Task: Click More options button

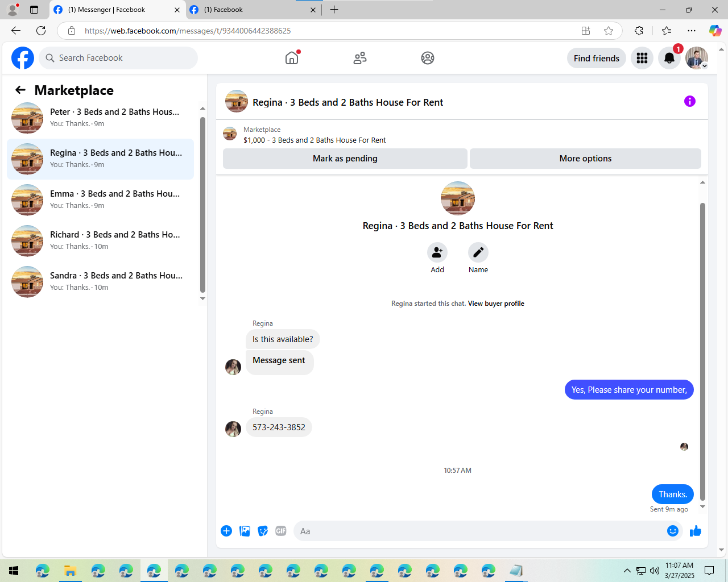Action: point(585,159)
